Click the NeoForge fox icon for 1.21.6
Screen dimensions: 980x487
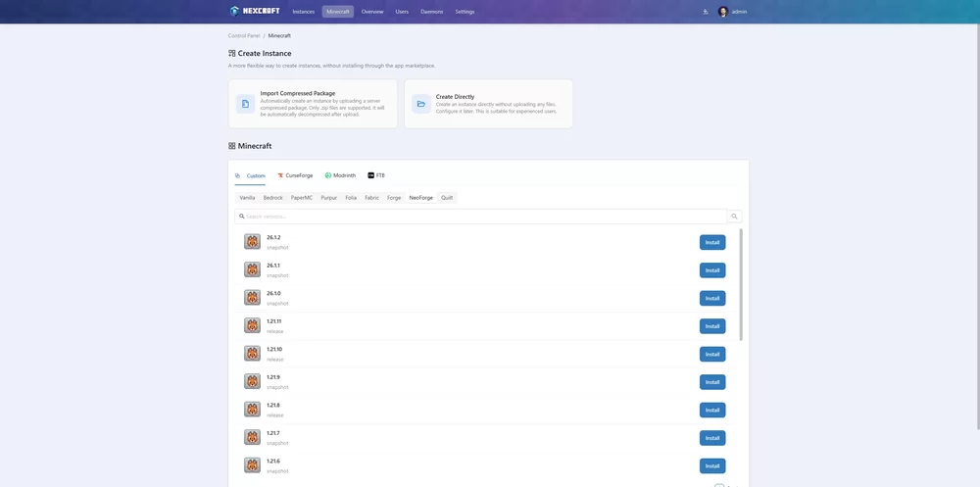[253, 465]
